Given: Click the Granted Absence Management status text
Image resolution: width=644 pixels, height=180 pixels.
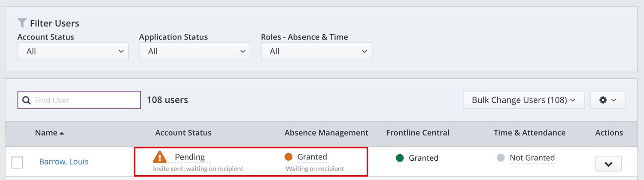Looking at the screenshot, I should [x=312, y=157].
